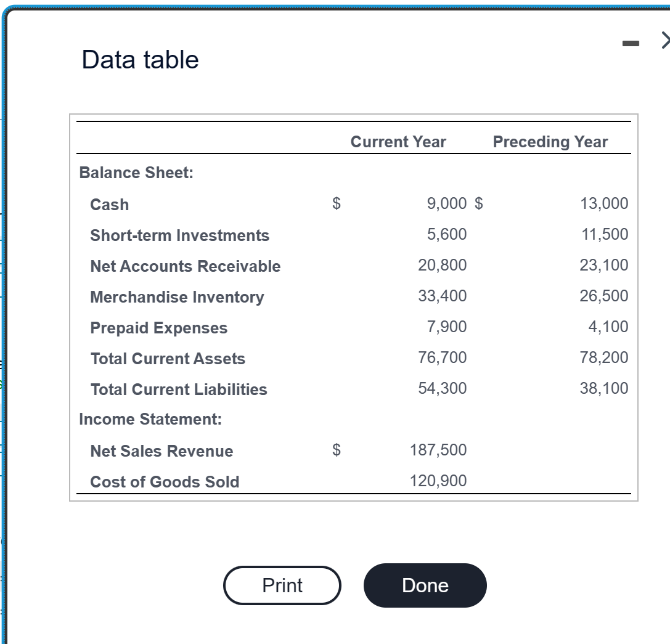Click the Preceding Year column header

click(x=551, y=142)
